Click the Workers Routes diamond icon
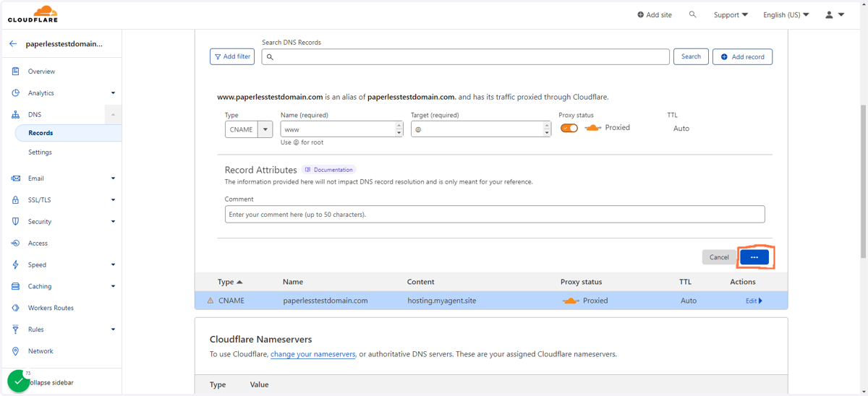Screen dimensions: 868x396 [15, 308]
